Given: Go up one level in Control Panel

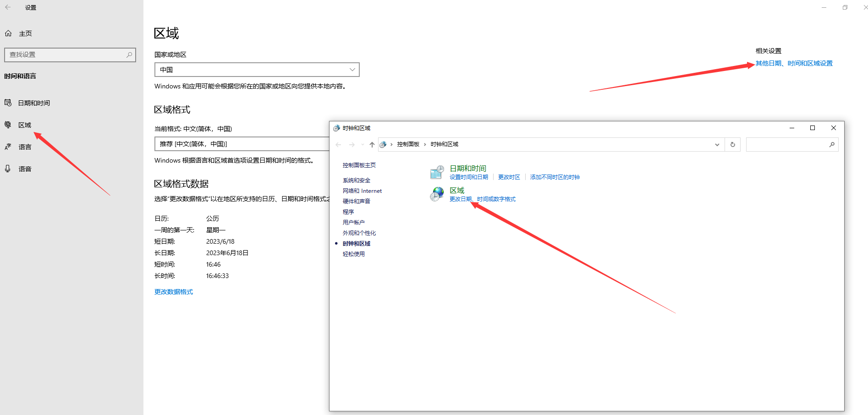Looking at the screenshot, I should (372, 144).
